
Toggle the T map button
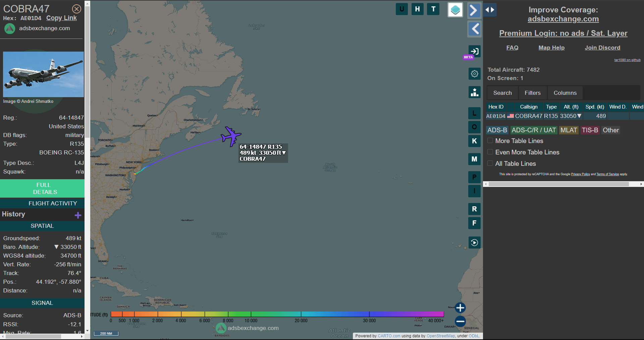(x=433, y=9)
